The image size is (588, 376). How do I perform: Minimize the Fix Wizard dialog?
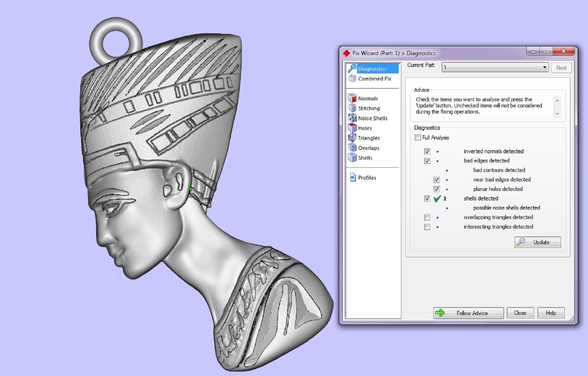click(533, 51)
